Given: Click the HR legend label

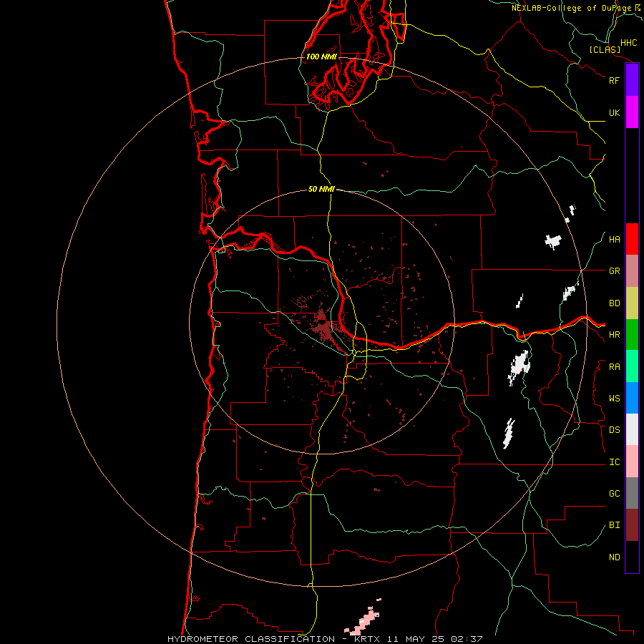Looking at the screenshot, I should tap(614, 335).
